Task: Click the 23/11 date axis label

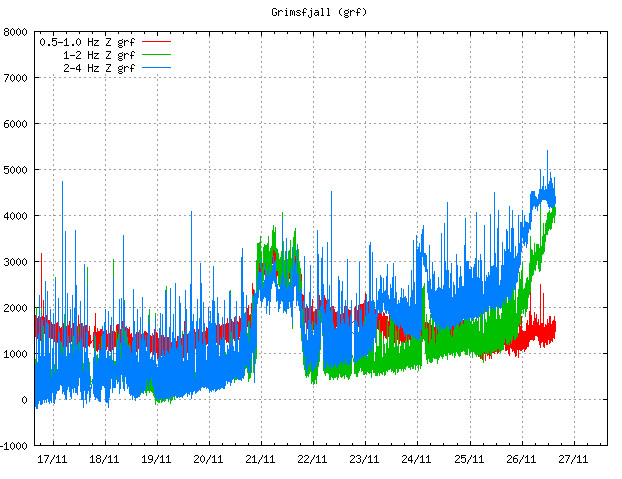Action: pos(364,459)
